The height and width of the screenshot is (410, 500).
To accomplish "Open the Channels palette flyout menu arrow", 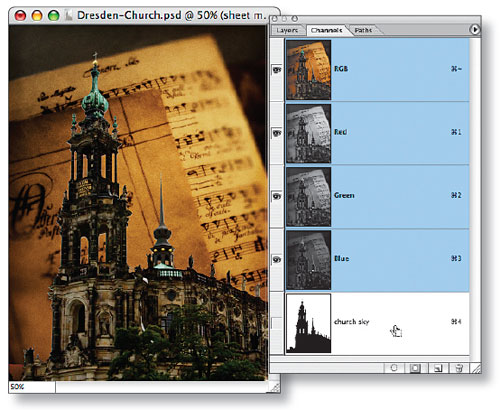I will 475,30.
